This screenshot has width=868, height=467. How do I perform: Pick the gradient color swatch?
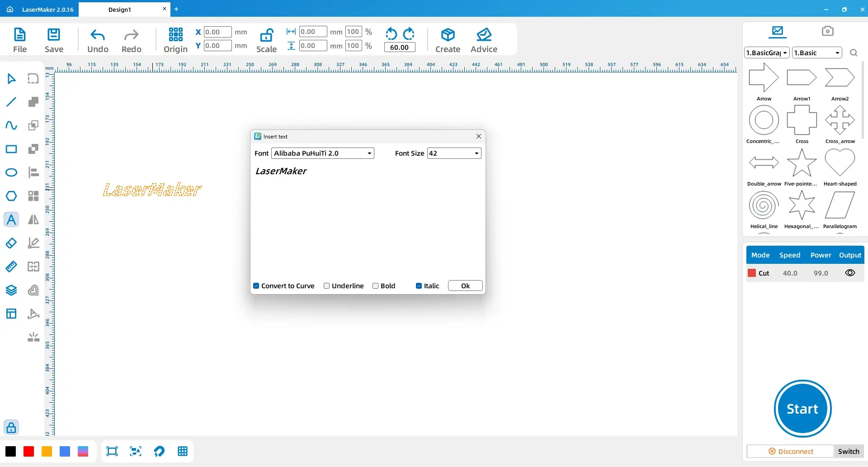coord(83,451)
